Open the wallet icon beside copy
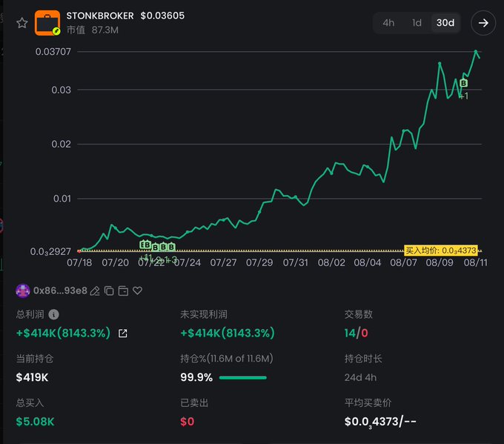 click(x=123, y=291)
